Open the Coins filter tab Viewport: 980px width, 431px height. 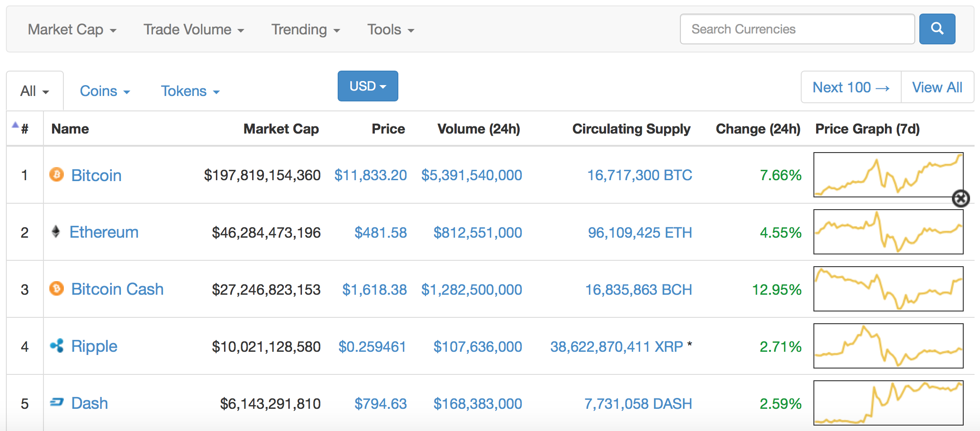pyautogui.click(x=105, y=91)
